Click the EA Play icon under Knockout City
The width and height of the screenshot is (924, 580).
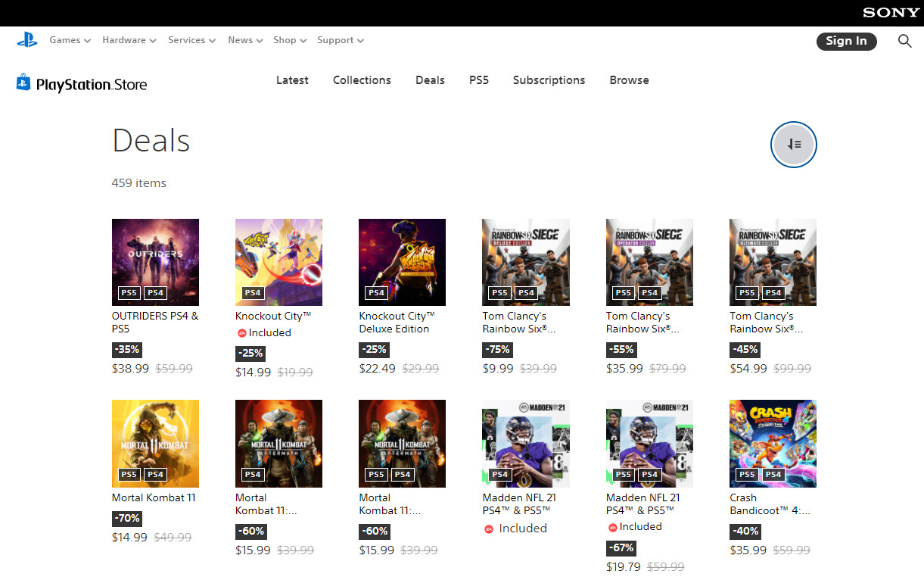coord(242,332)
